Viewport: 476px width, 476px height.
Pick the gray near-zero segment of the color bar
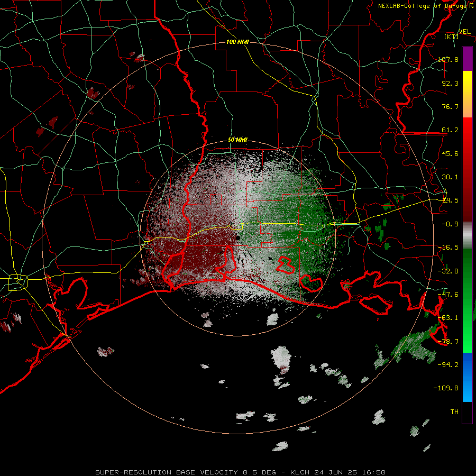[x=467, y=235]
